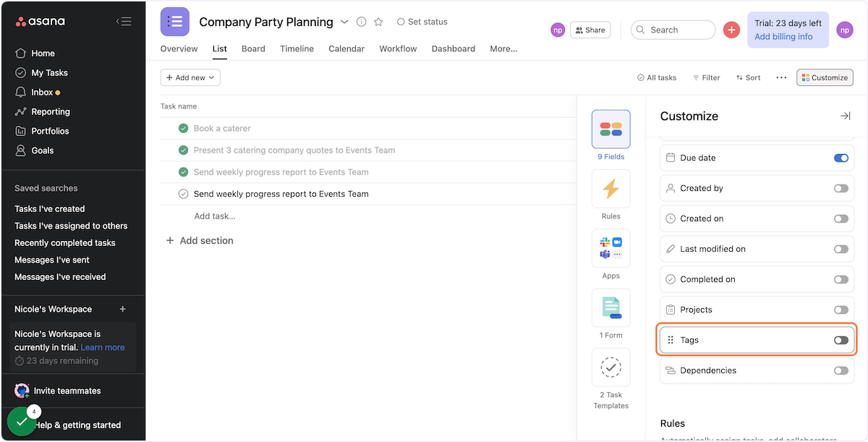Open Messages I've received saved search
The width and height of the screenshot is (868, 442).
[x=60, y=276]
